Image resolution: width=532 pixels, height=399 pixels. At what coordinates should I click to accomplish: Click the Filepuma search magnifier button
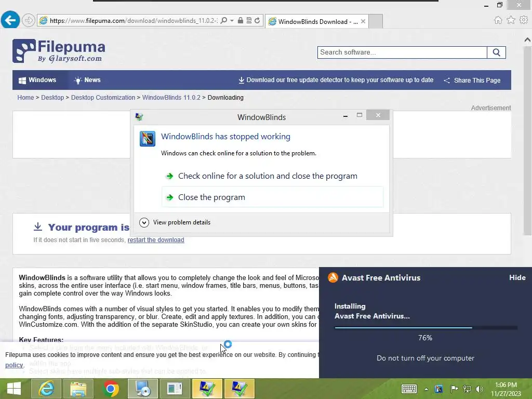(x=496, y=52)
